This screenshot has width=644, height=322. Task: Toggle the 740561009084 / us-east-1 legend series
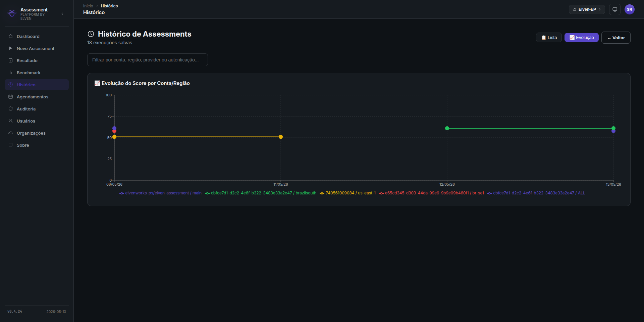point(348,193)
